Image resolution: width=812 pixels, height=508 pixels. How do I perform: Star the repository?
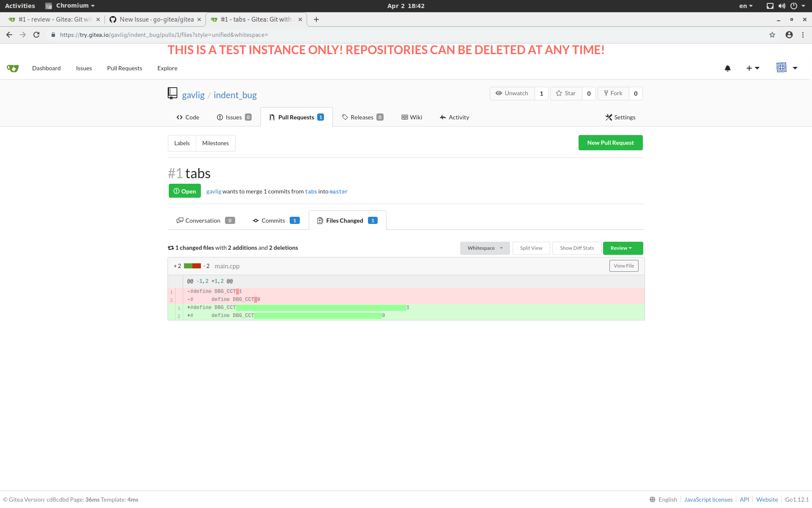click(566, 93)
